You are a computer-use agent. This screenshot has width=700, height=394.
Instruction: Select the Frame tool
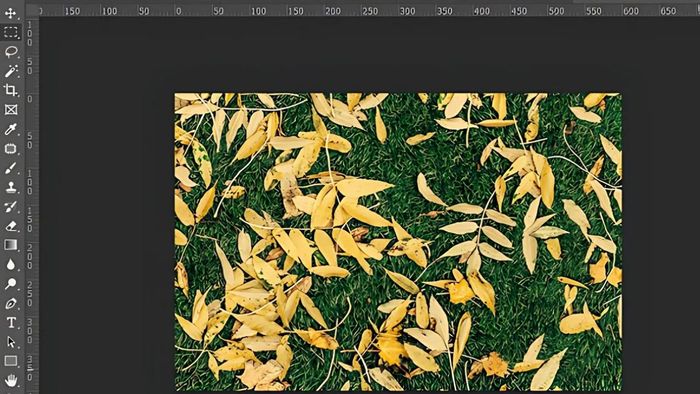point(11,109)
